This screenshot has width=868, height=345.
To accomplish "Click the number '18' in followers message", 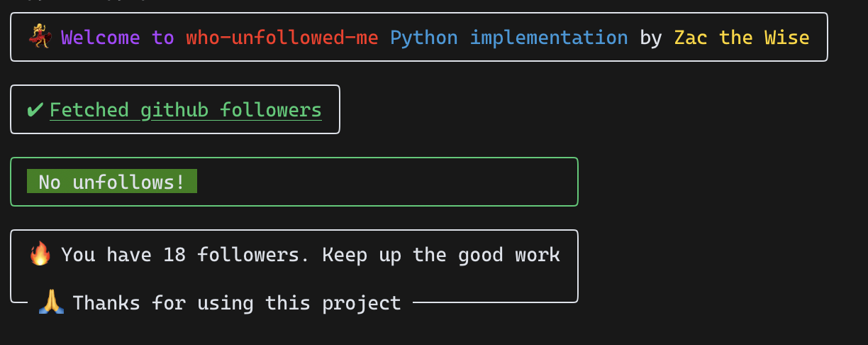I will (174, 254).
